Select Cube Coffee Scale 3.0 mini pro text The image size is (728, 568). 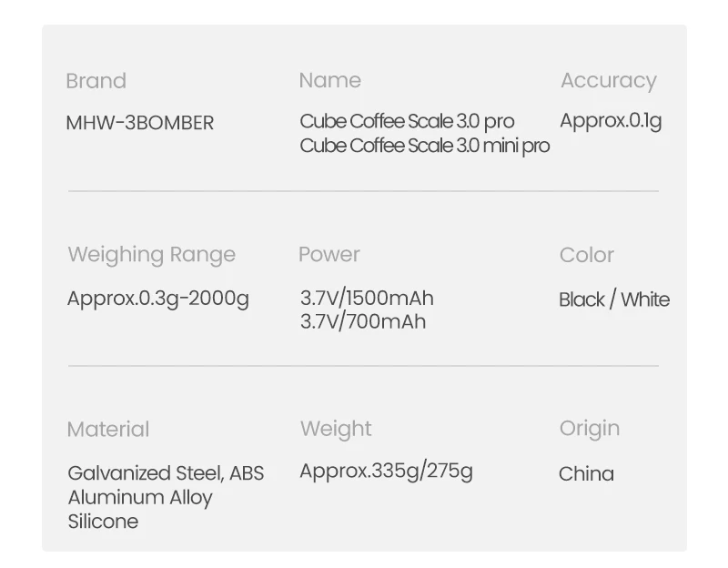425,146
